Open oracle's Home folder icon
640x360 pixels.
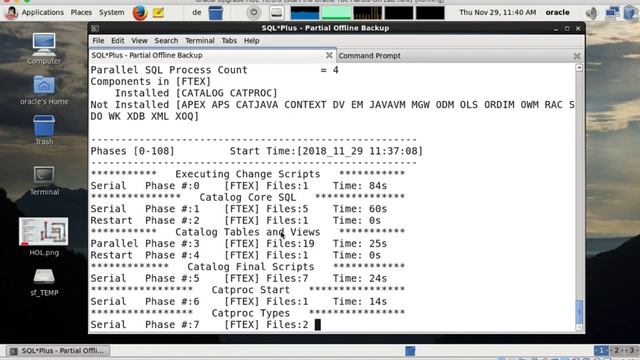point(44,90)
